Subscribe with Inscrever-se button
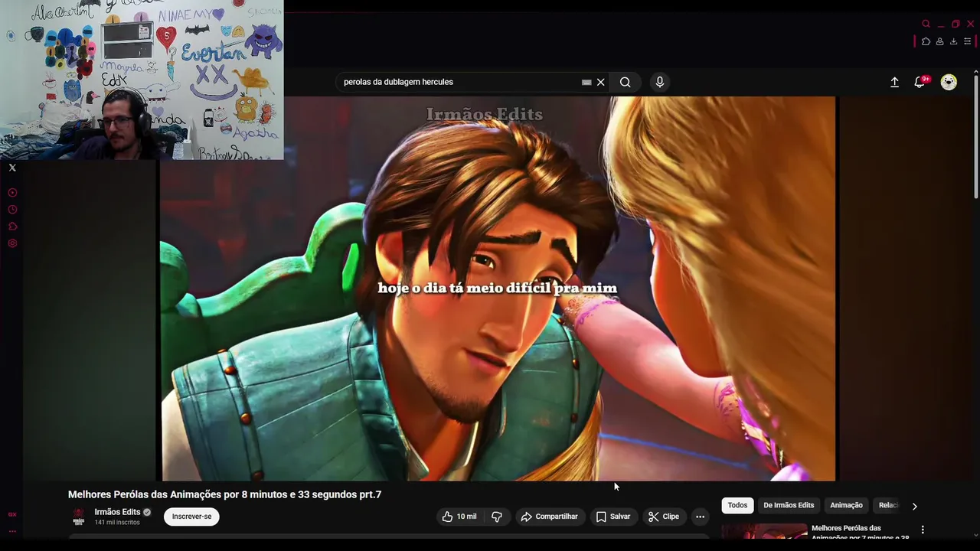This screenshot has width=980, height=551. coord(191,517)
